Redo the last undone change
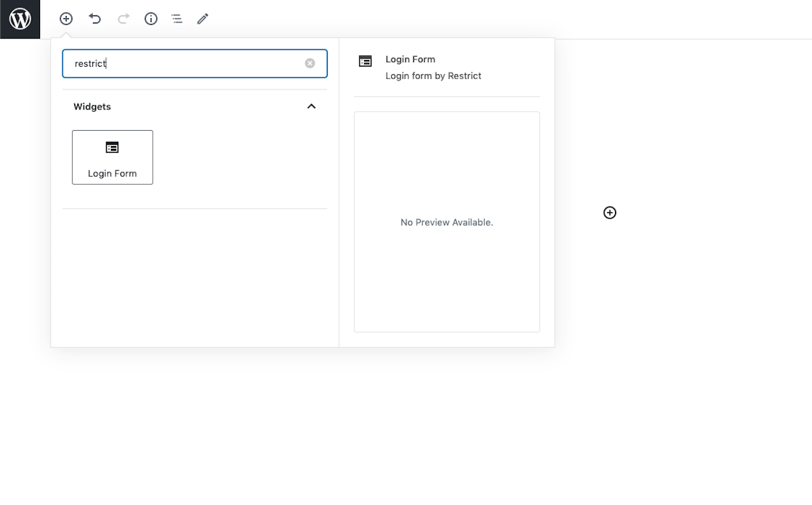 (x=124, y=19)
